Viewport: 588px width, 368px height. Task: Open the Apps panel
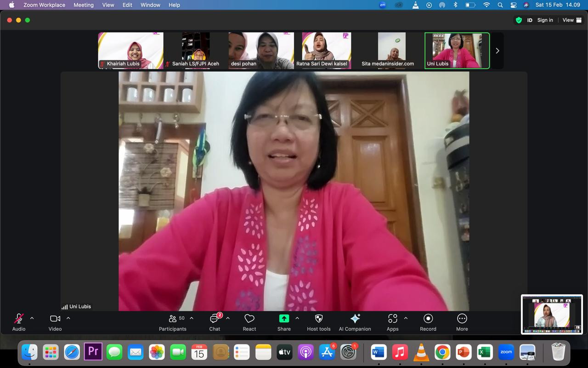pos(392,322)
